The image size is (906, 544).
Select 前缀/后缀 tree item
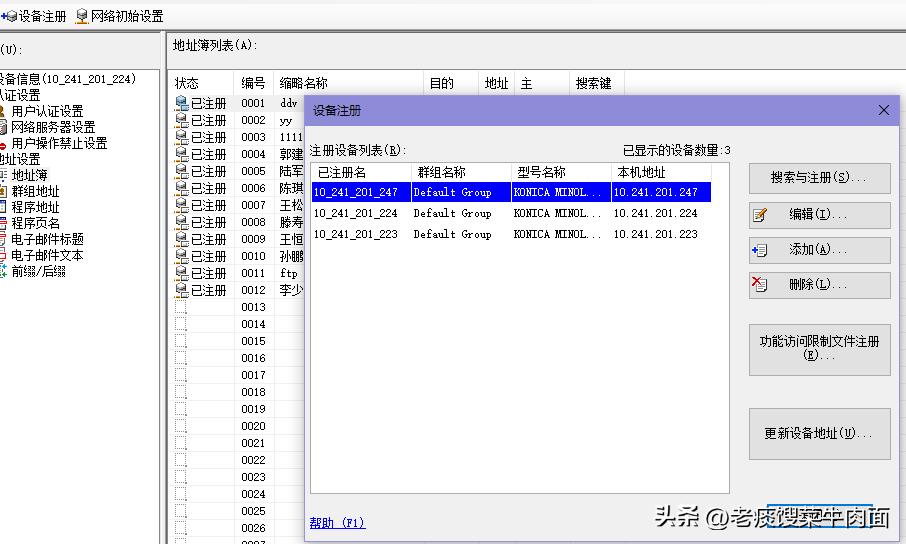click(x=38, y=271)
